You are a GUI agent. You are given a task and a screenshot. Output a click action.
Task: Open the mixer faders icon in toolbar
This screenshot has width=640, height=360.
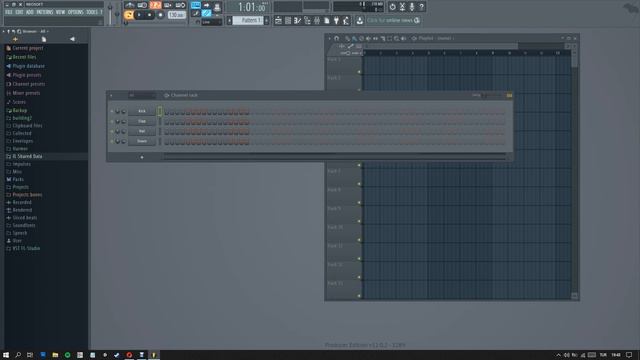tap(317, 20)
